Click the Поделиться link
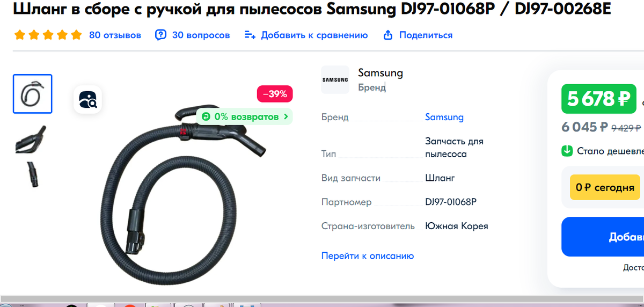Viewport: 644px width, 307px height. pos(426,35)
